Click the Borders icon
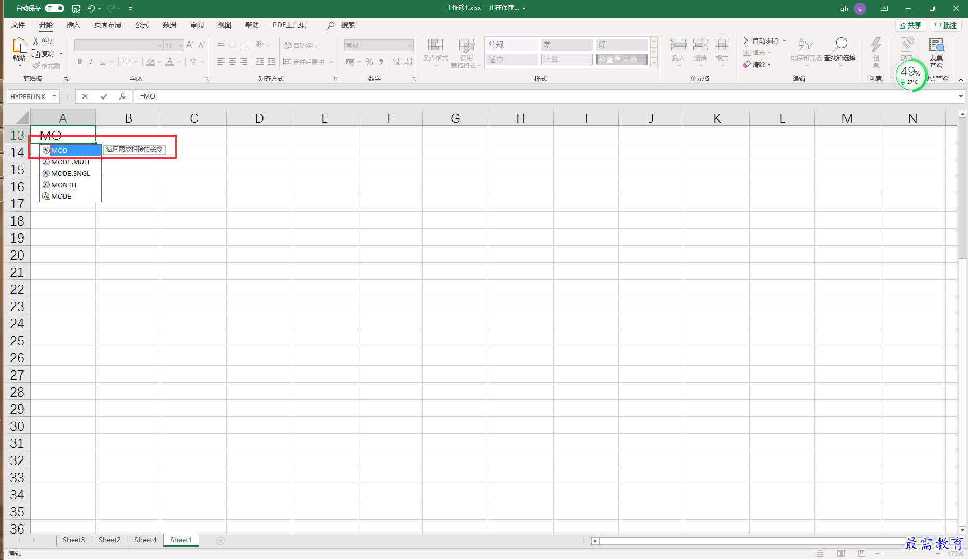The height and width of the screenshot is (560, 968). pyautogui.click(x=126, y=62)
